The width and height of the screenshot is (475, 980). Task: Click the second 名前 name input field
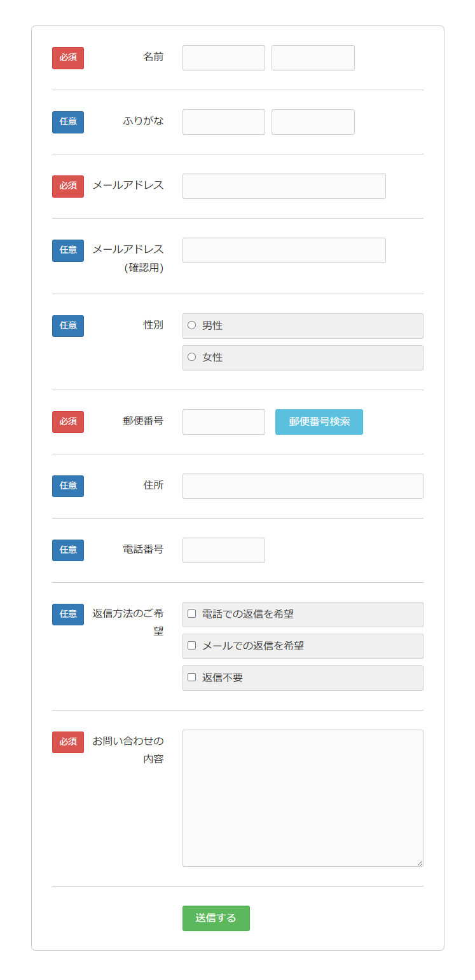(313, 57)
